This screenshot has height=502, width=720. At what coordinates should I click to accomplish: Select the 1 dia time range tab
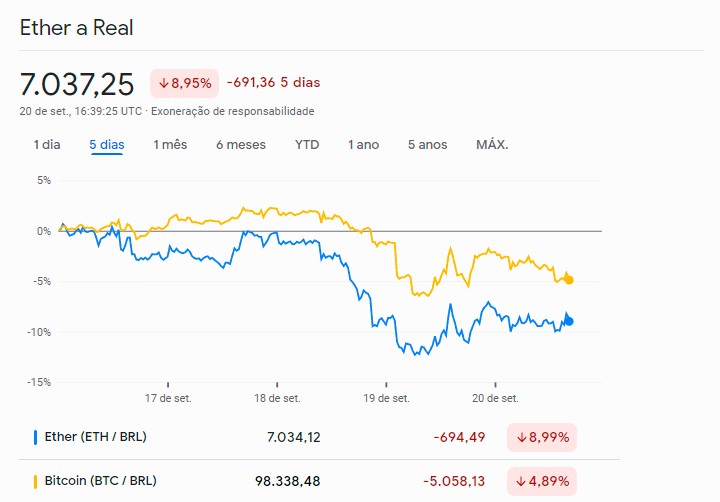(x=47, y=145)
